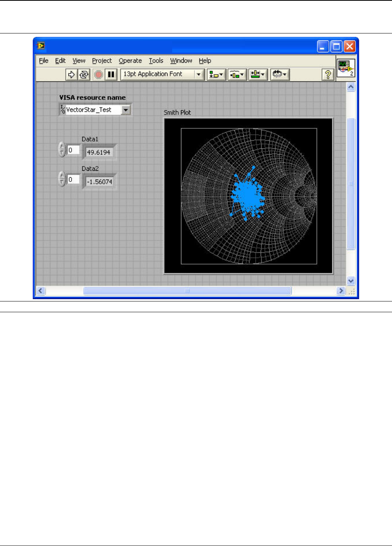
Task: Click the Smith Plot graph
Action: pos(248,196)
